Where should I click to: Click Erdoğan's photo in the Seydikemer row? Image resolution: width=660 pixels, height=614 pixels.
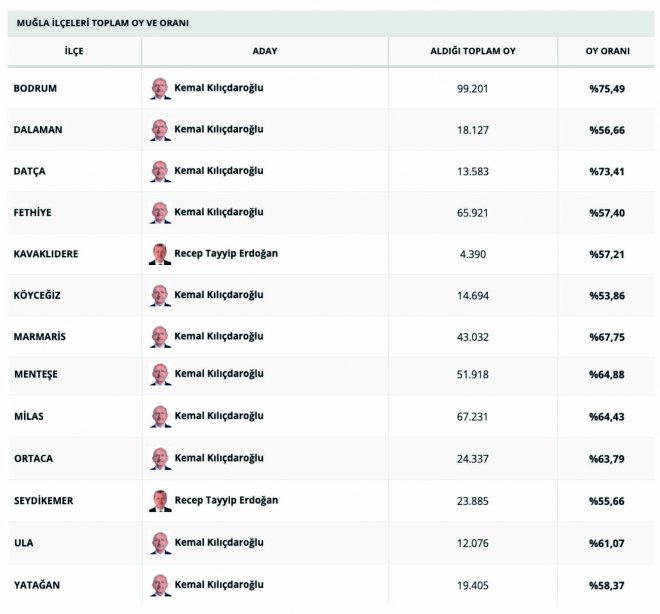(160, 501)
